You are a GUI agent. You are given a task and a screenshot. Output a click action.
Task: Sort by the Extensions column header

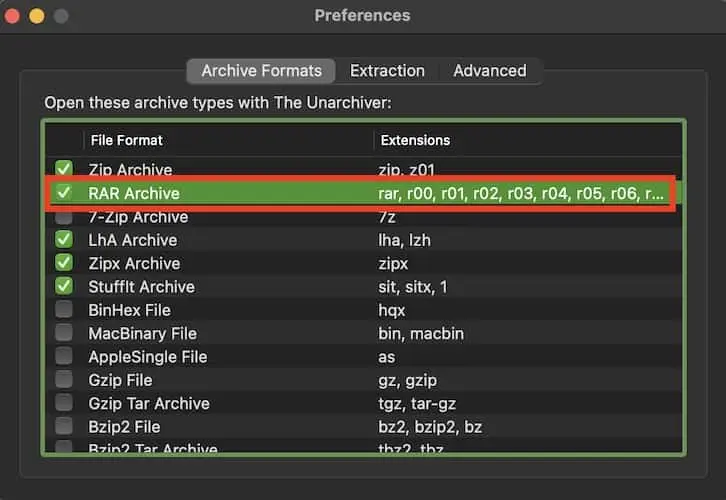pyautogui.click(x=415, y=140)
